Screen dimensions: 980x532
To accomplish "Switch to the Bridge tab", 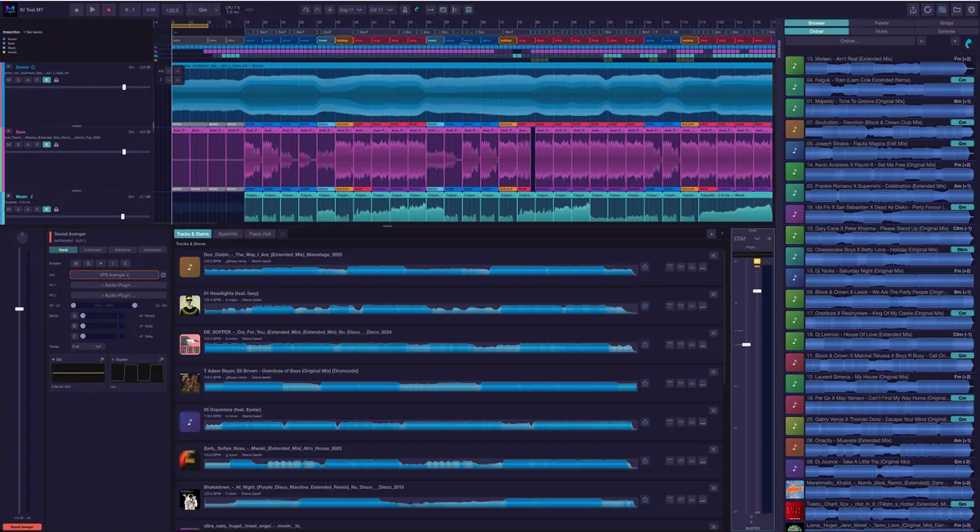I will click(946, 23).
